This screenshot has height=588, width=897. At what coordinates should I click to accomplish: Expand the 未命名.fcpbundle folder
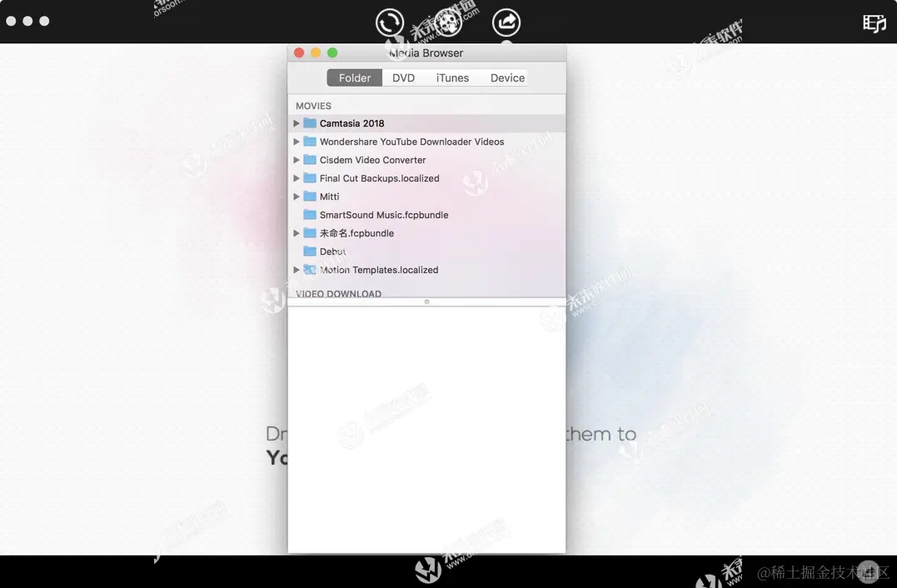pyautogui.click(x=297, y=233)
